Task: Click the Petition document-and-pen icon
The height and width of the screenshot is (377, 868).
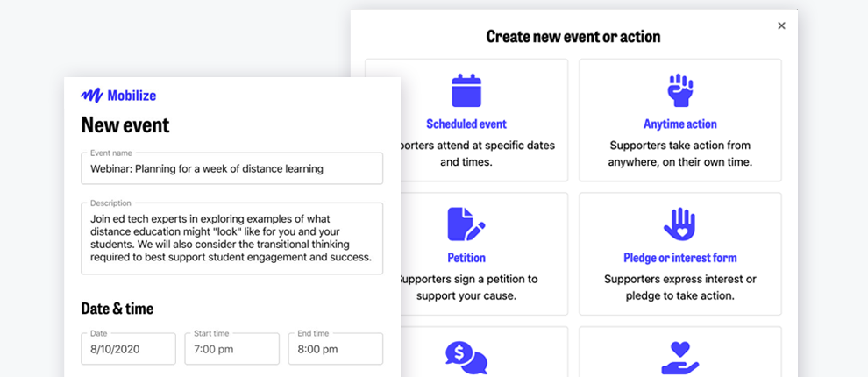Action: tap(466, 224)
